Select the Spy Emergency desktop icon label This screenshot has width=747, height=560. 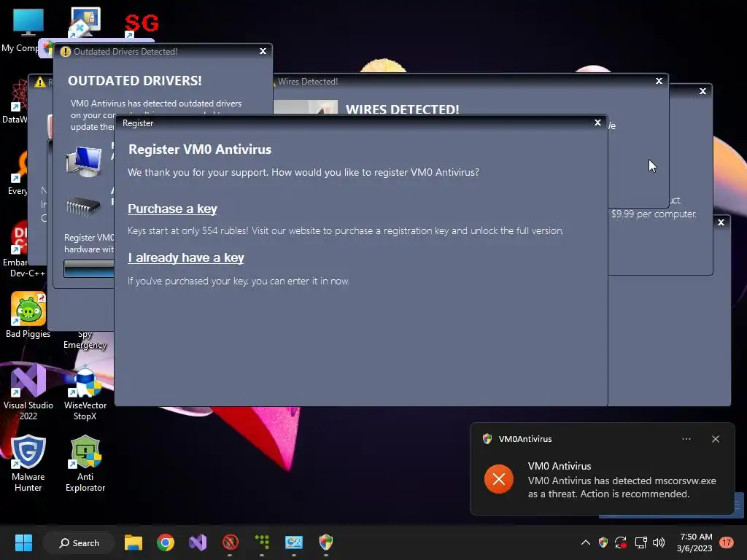point(85,340)
